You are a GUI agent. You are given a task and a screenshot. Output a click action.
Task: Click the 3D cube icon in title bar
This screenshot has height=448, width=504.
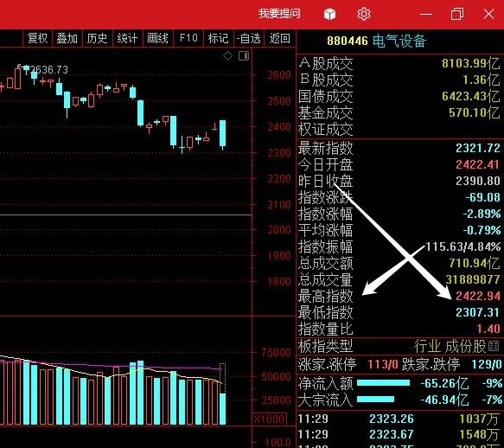click(x=329, y=14)
